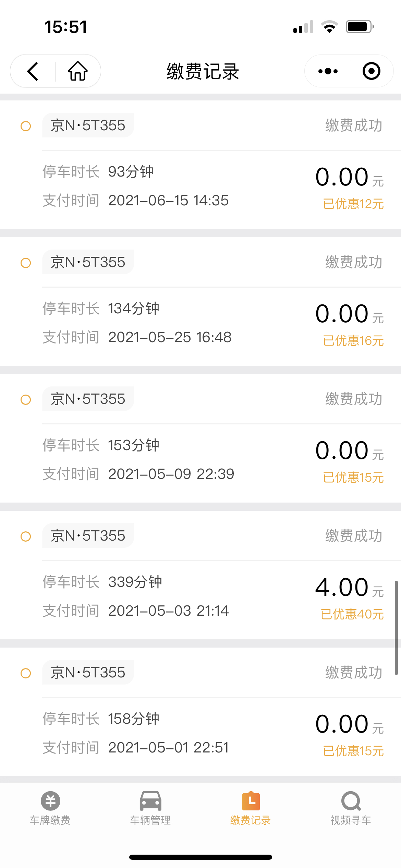Image resolution: width=401 pixels, height=868 pixels.
Task: Tap 缴费成功 status on the 2021-05-25 record
Action: pyautogui.click(x=354, y=262)
